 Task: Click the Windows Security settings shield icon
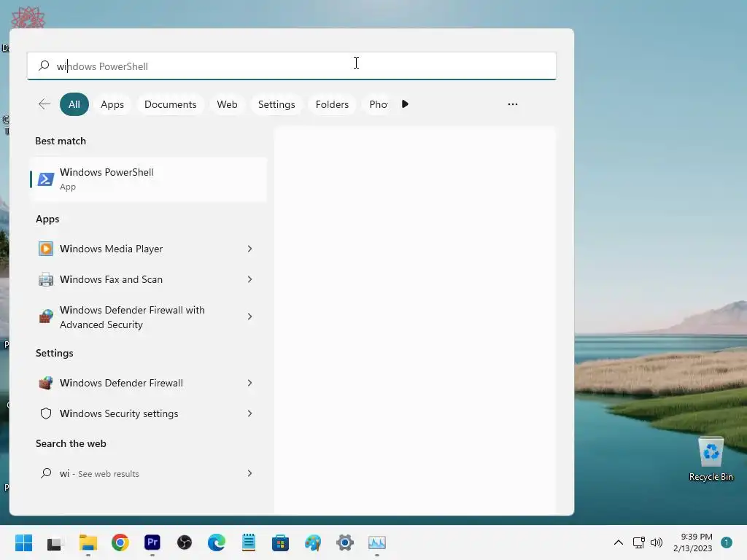pos(46,413)
